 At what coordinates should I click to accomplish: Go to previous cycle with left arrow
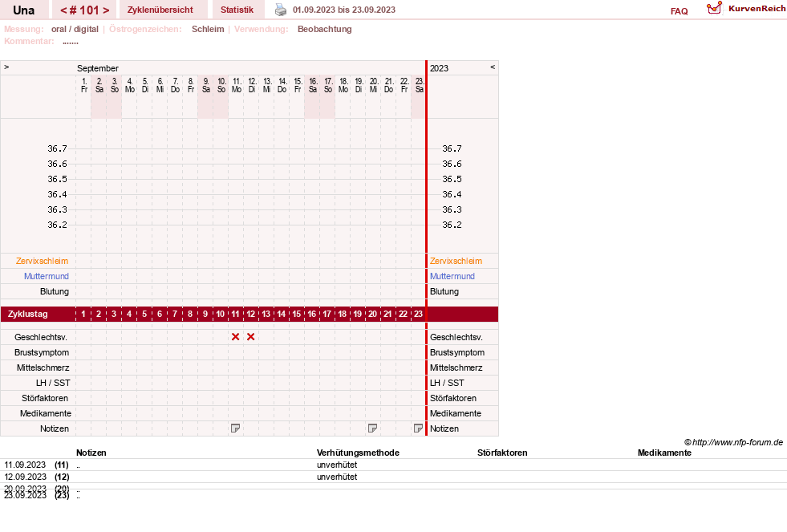pyautogui.click(x=63, y=10)
